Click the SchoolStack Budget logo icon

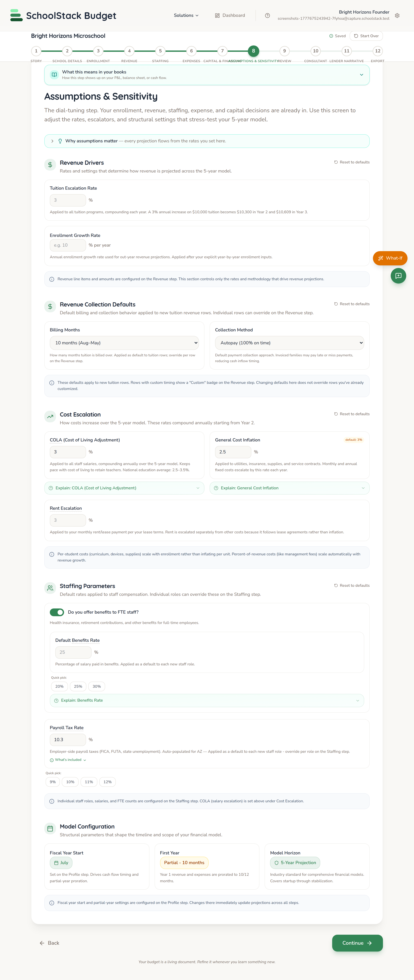tap(16, 15)
